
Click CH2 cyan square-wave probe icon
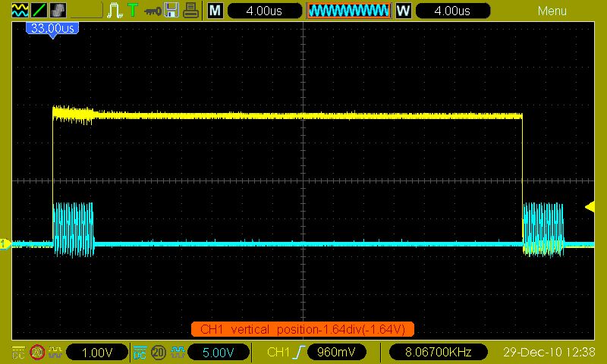tap(178, 352)
